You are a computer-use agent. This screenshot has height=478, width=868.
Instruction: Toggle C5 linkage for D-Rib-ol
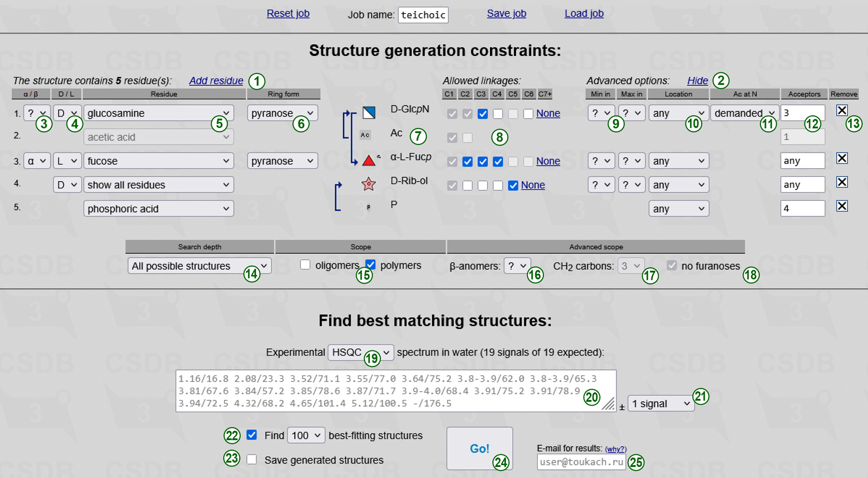[x=513, y=186]
